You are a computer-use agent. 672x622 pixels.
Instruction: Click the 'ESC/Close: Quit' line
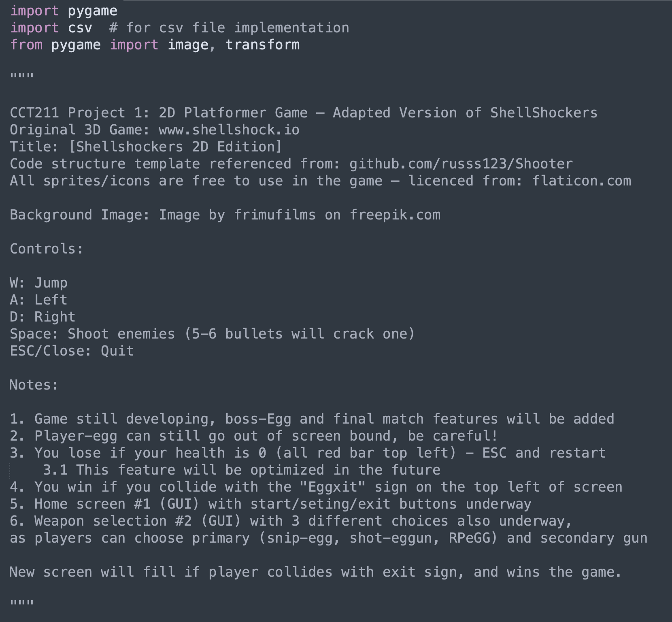point(72,351)
